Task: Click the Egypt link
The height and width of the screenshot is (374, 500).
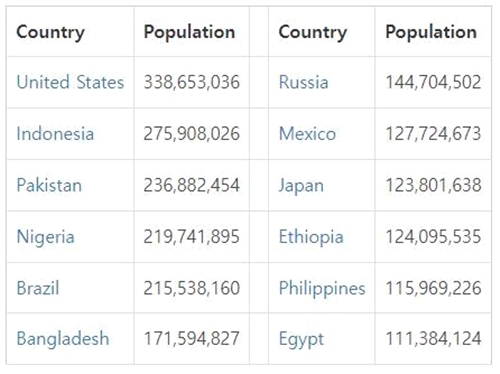Action: [x=301, y=340]
